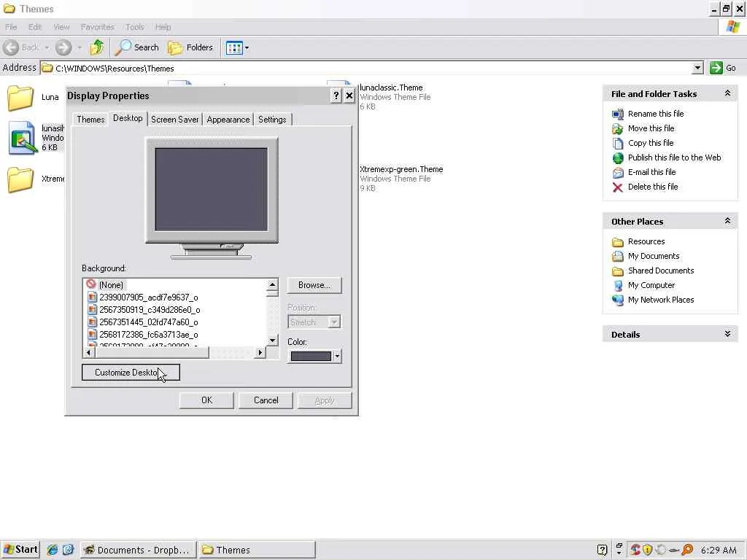Image resolution: width=747 pixels, height=560 pixels.
Task: Collapse the File and Folder Tasks panel
Action: coord(727,93)
